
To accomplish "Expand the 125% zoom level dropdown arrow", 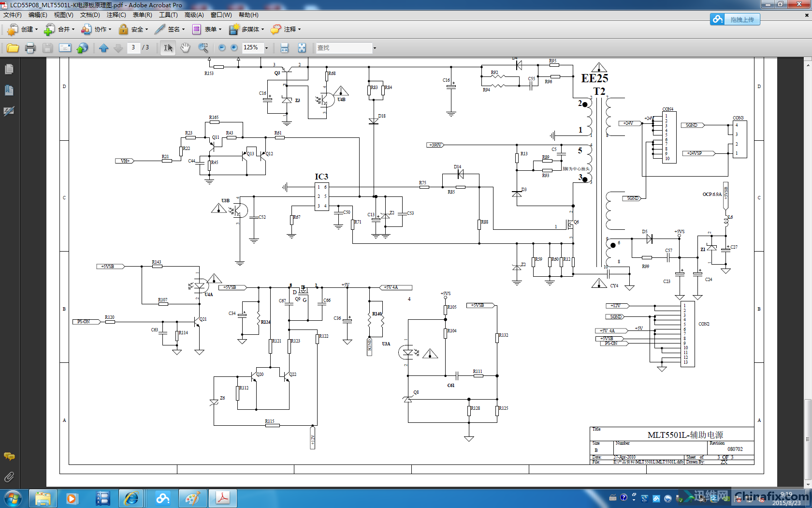I will click(266, 48).
